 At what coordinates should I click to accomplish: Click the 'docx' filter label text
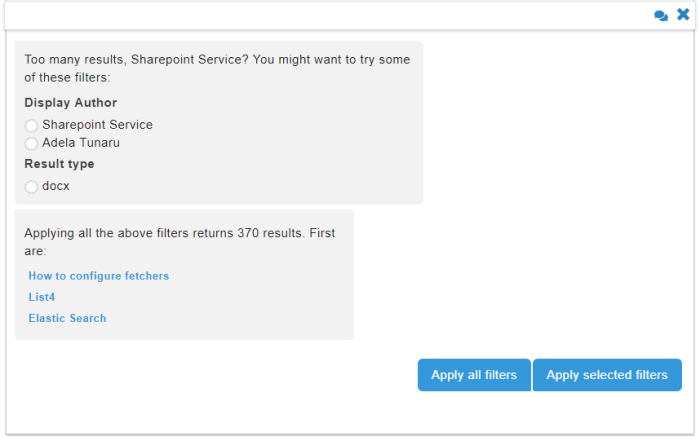pyautogui.click(x=56, y=186)
